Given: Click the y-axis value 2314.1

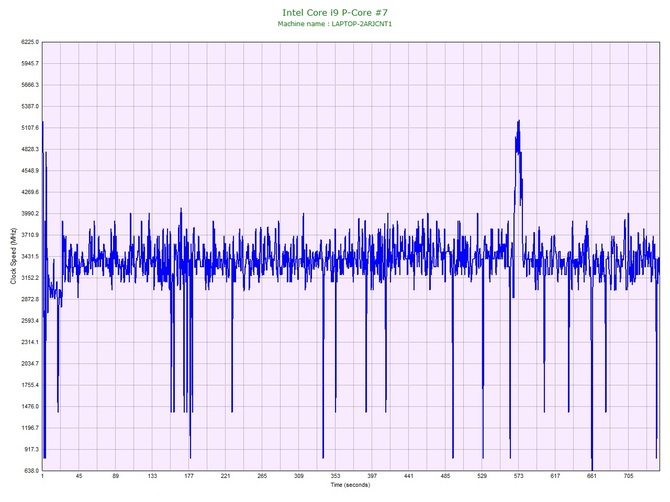Looking at the screenshot, I should (30, 342).
